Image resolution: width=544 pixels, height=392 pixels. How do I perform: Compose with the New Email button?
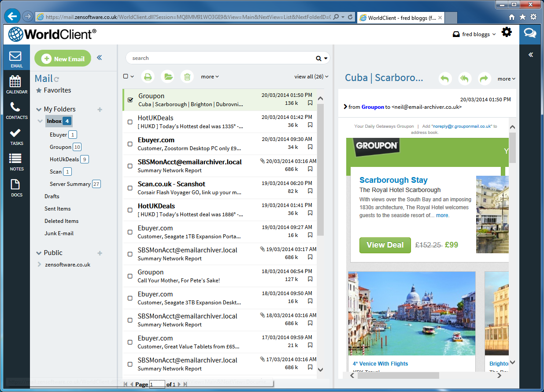[63, 59]
